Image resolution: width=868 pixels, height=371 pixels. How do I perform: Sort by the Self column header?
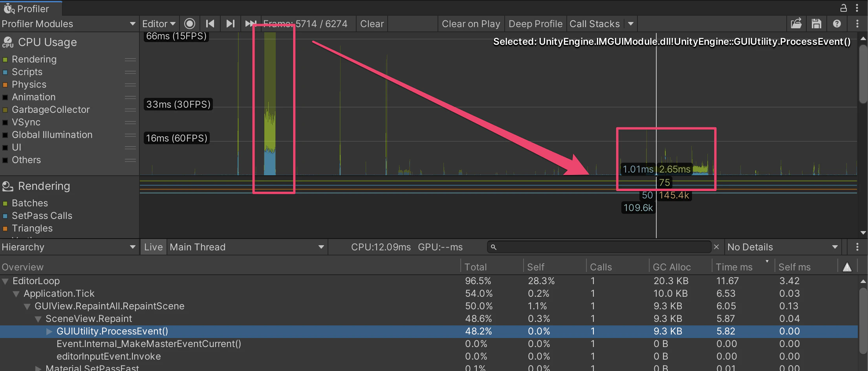pos(555,267)
